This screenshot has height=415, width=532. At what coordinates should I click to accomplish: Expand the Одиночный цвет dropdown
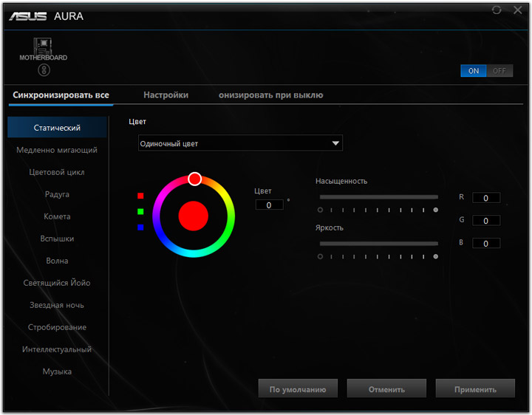click(x=240, y=143)
